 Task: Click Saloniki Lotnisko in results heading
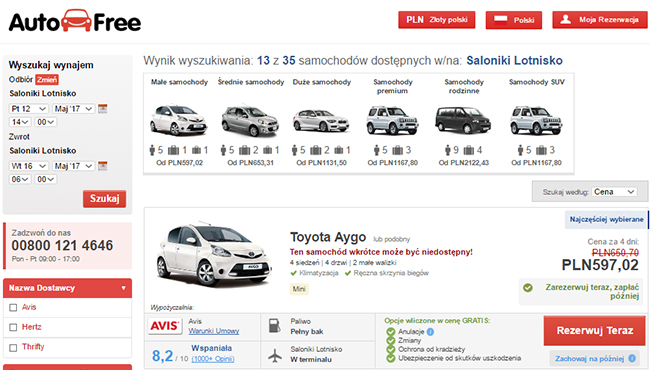[x=514, y=60]
